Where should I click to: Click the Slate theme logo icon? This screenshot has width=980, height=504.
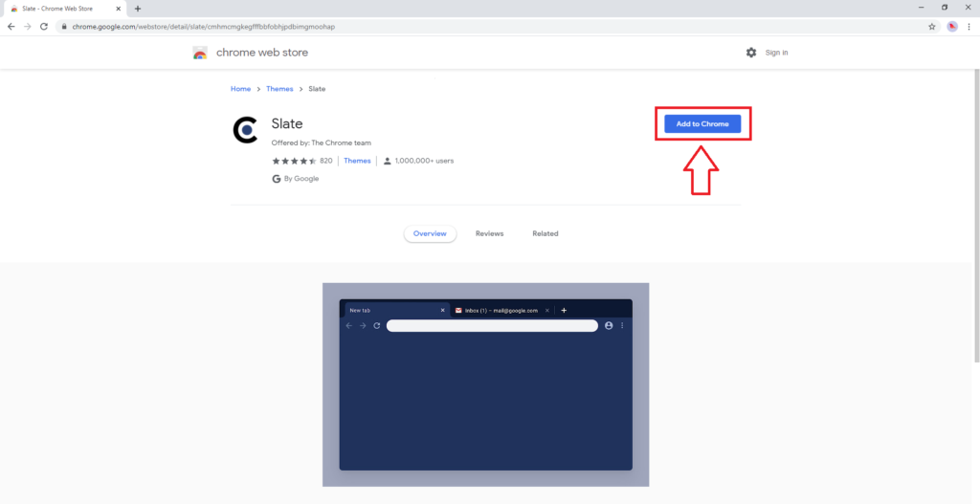(x=245, y=130)
